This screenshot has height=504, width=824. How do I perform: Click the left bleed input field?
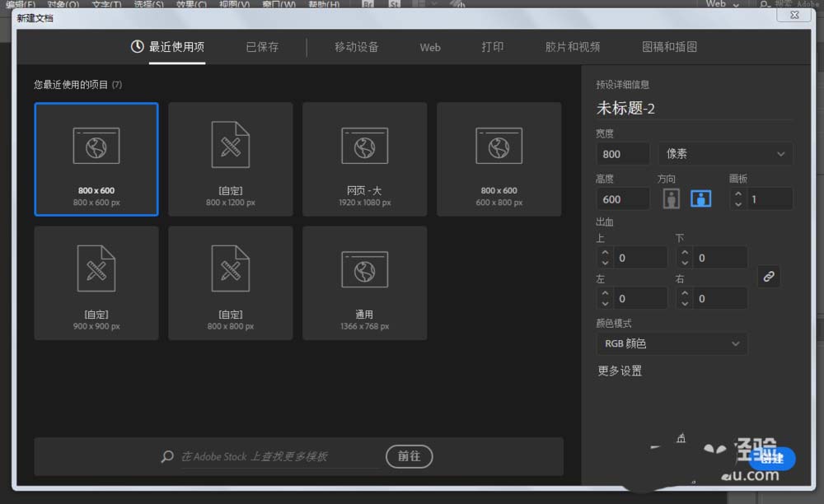[640, 299]
